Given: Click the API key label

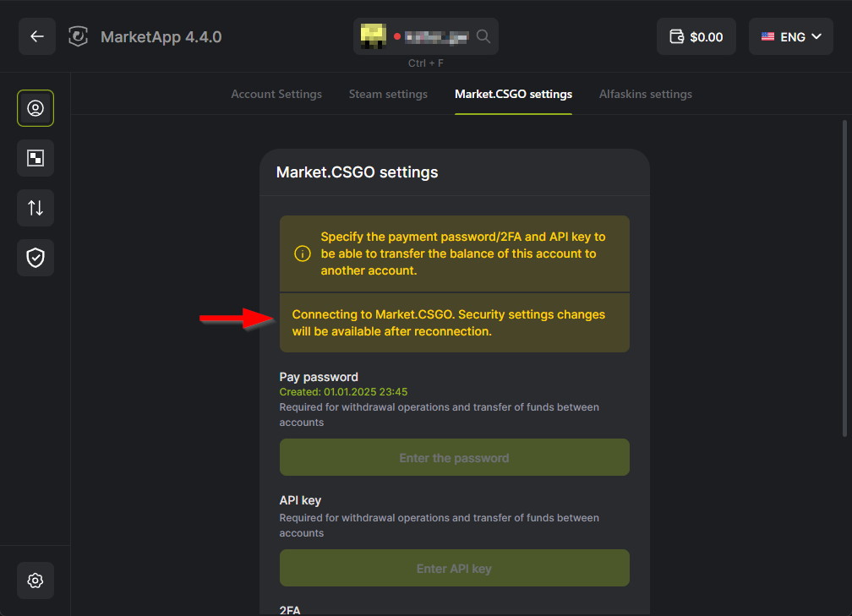Looking at the screenshot, I should pos(300,500).
